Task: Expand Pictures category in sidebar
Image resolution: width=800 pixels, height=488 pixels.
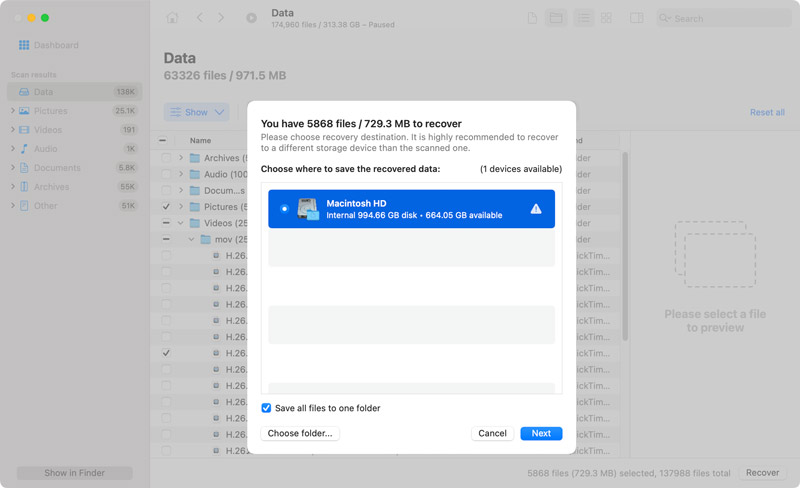Action: [x=12, y=111]
